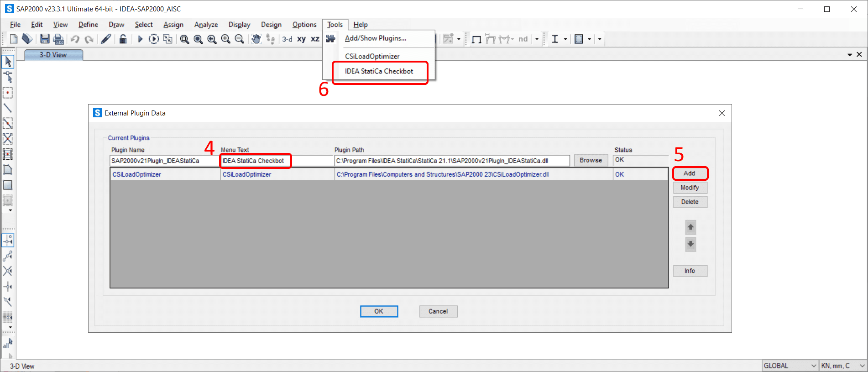This screenshot has height=372, width=868.
Task: Click the Zoom Out minus magnifier
Action: tap(239, 39)
